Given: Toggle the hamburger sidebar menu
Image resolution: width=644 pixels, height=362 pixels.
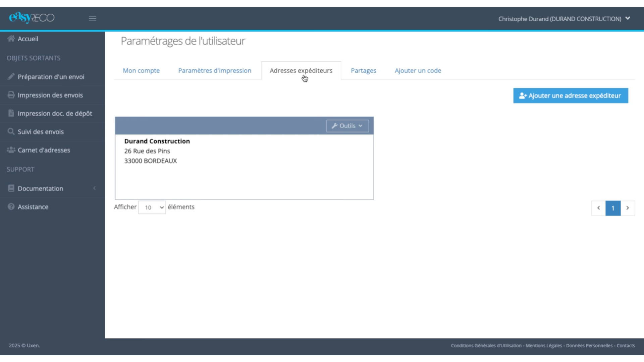Looking at the screenshot, I should click(93, 19).
